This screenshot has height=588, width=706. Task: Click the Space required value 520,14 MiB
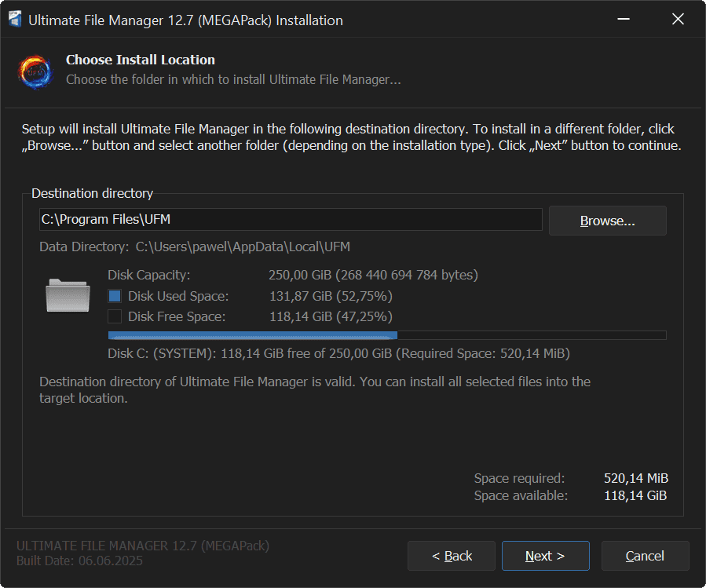point(636,478)
